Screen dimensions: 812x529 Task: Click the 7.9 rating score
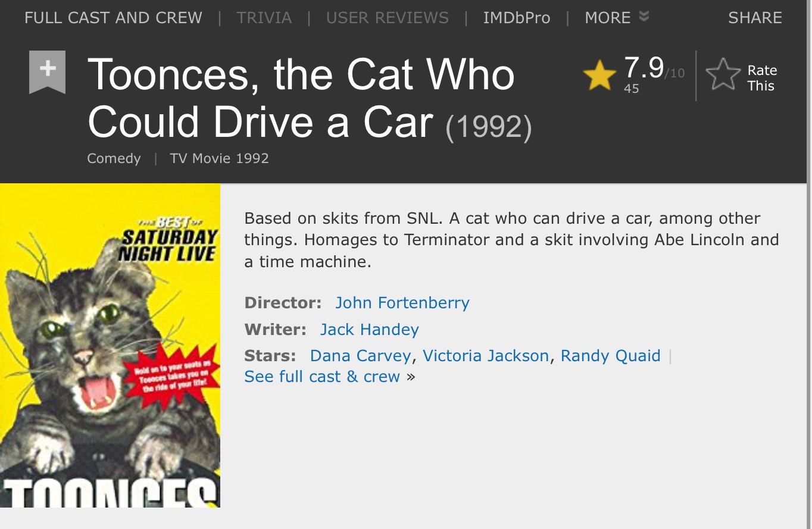click(644, 67)
